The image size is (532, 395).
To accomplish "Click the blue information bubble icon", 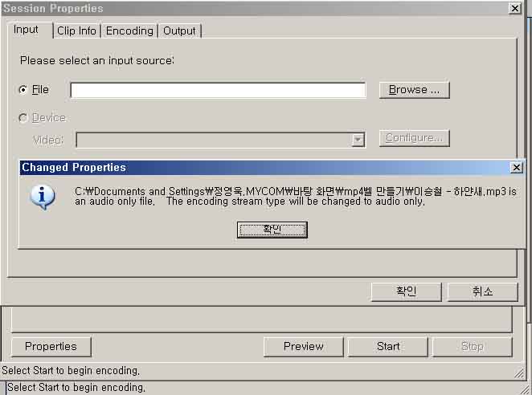I will 43,197.
